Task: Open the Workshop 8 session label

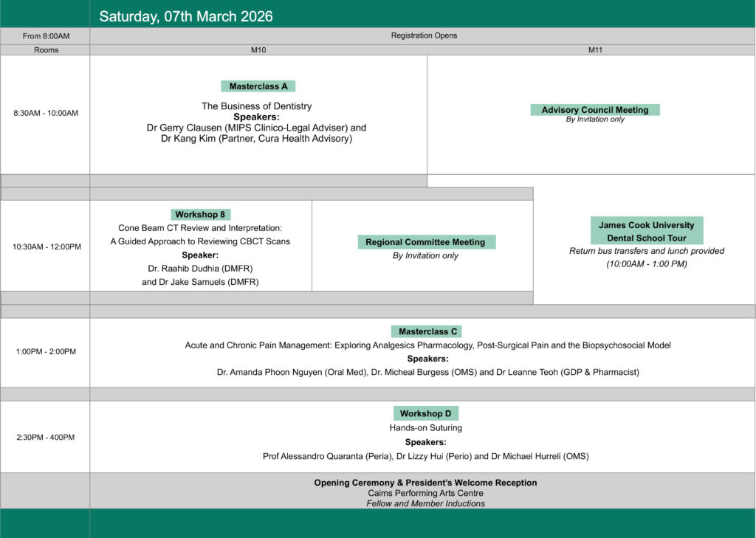Action: [x=200, y=215]
